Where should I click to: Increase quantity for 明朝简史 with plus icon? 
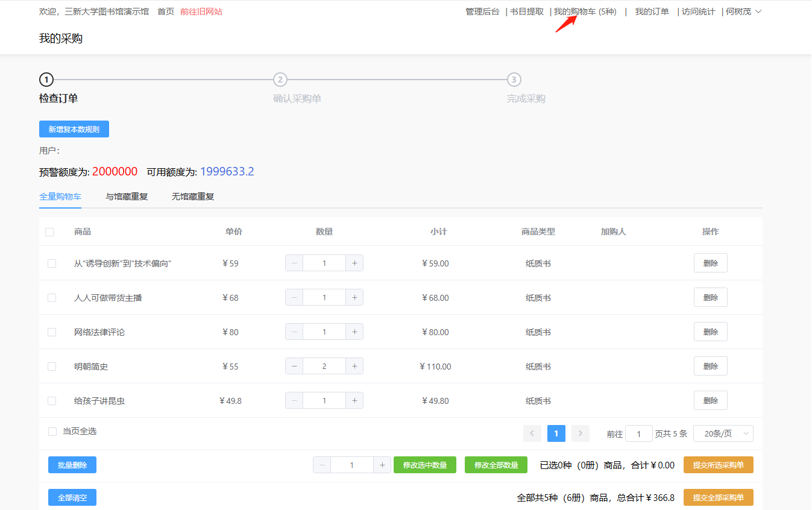354,367
